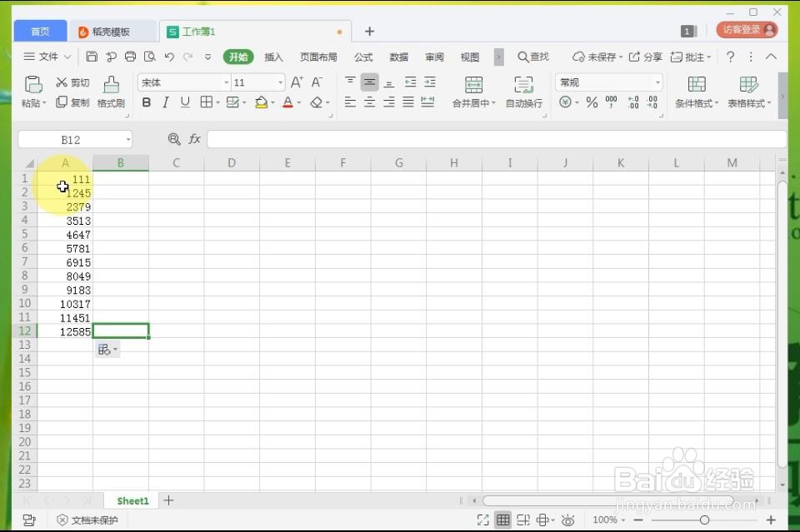Viewport: 800px width, 532px height.
Task: Switch to the Formulas (公式) tab
Action: 363,57
